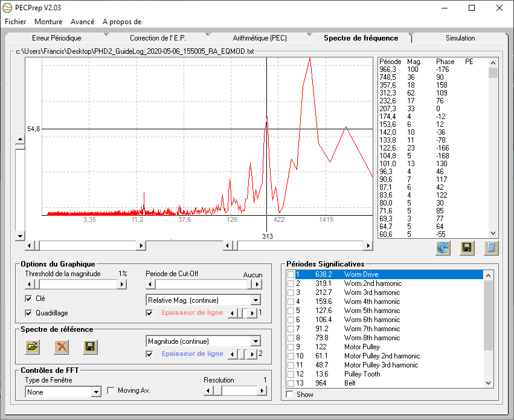Select the Worm 5th harmonic row
The width and height of the screenshot is (514, 420).
[385, 311]
